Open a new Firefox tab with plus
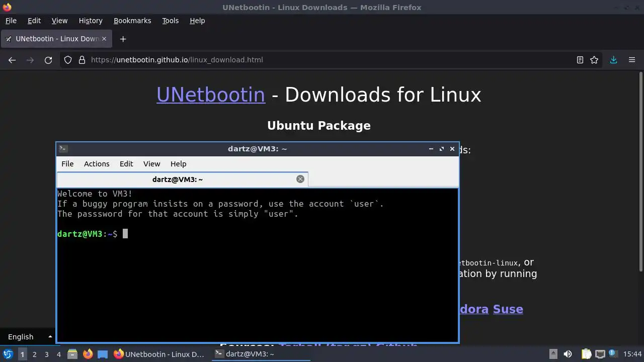Image resolution: width=644 pixels, height=362 pixels. click(123, 39)
